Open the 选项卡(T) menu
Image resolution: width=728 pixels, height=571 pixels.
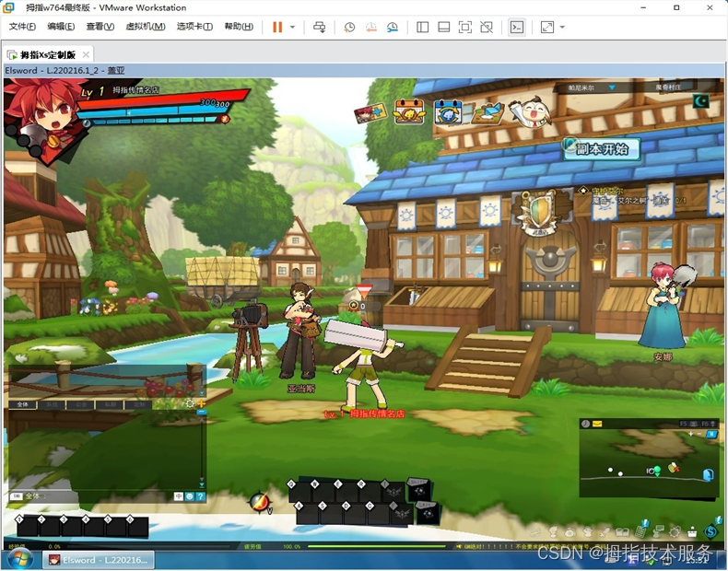click(x=194, y=27)
